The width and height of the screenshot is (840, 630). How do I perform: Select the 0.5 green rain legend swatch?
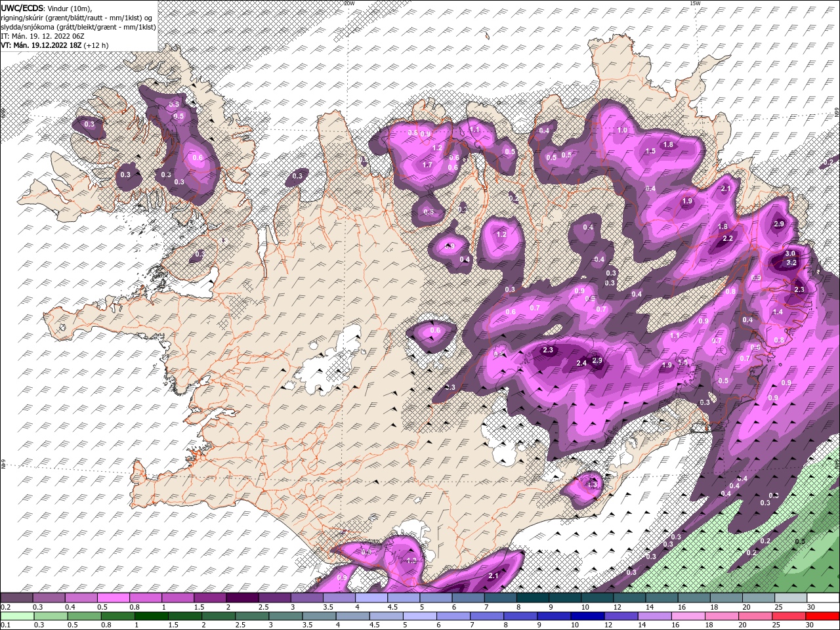coord(85,616)
